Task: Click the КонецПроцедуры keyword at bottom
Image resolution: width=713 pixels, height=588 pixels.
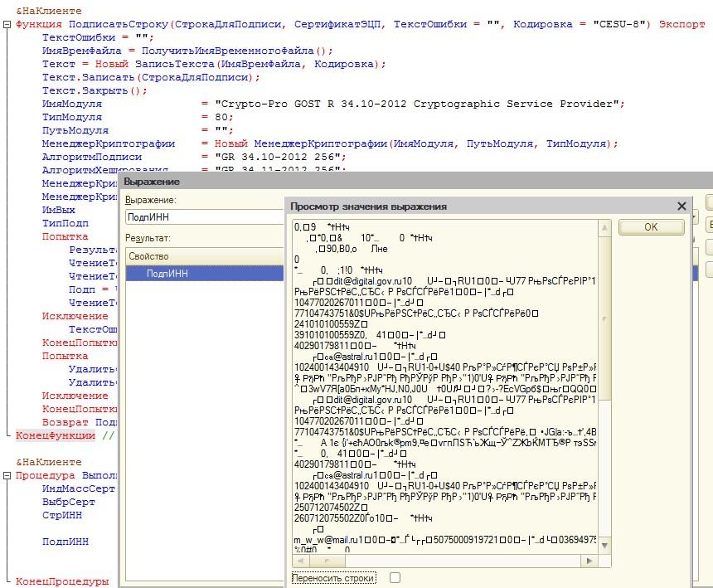Action: (62, 581)
